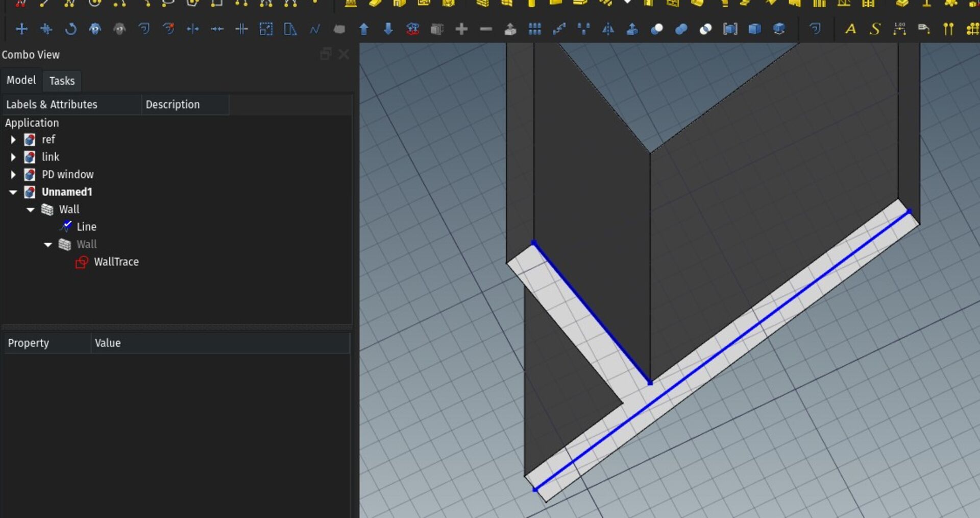Click the Value column header
Image resolution: width=980 pixels, height=518 pixels.
[220, 343]
